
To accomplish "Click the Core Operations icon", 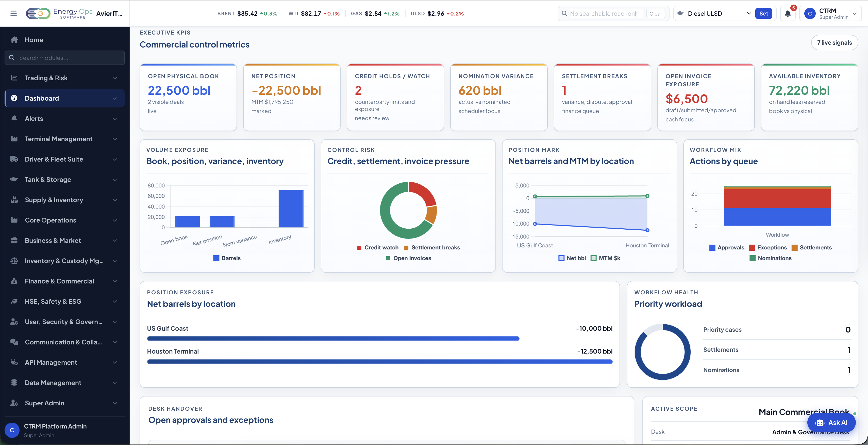I will click(14, 220).
